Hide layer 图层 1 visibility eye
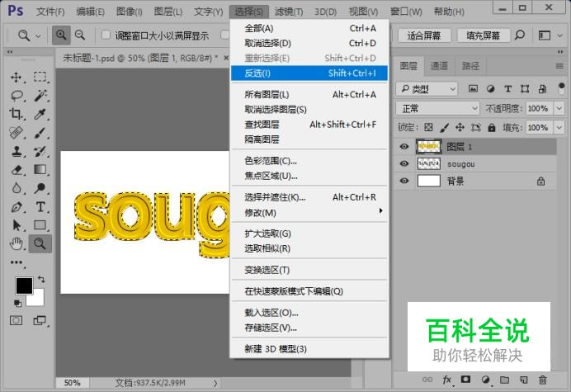The width and height of the screenshot is (571, 392). click(403, 146)
